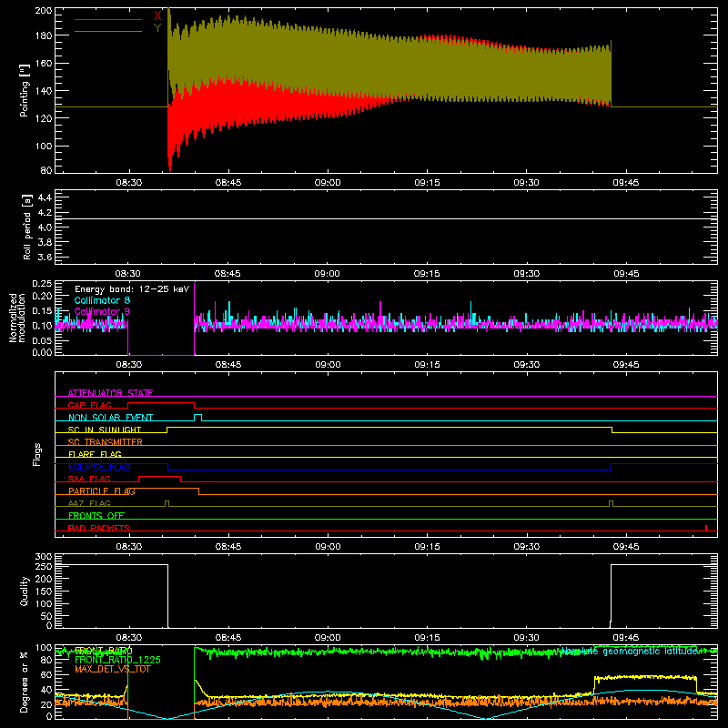
Task: Click the olive Y legend line
Action: click(x=108, y=32)
